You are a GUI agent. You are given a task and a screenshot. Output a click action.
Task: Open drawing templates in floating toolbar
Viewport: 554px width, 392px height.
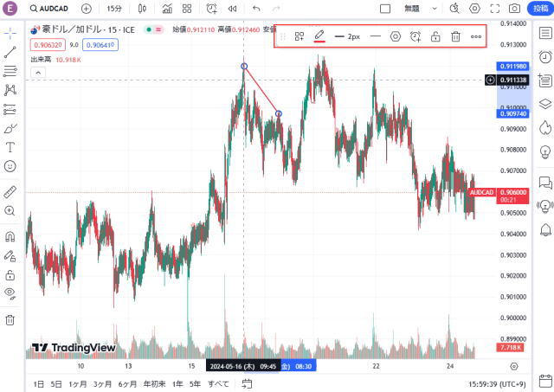[300, 36]
